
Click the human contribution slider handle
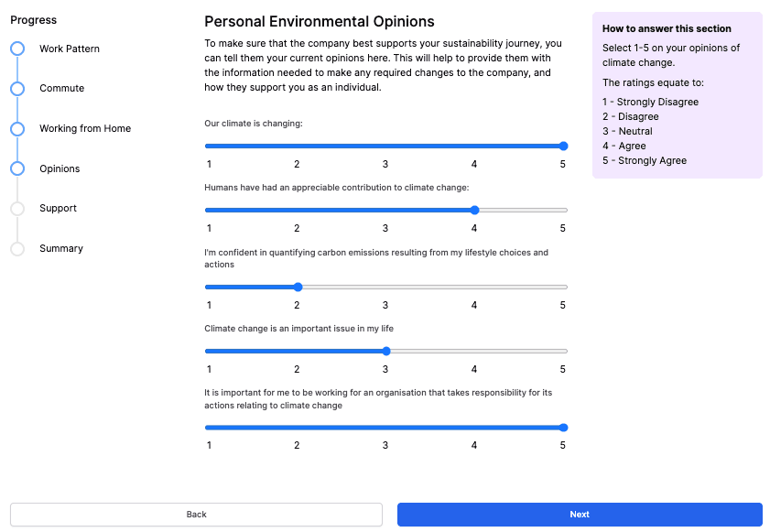[x=474, y=210]
